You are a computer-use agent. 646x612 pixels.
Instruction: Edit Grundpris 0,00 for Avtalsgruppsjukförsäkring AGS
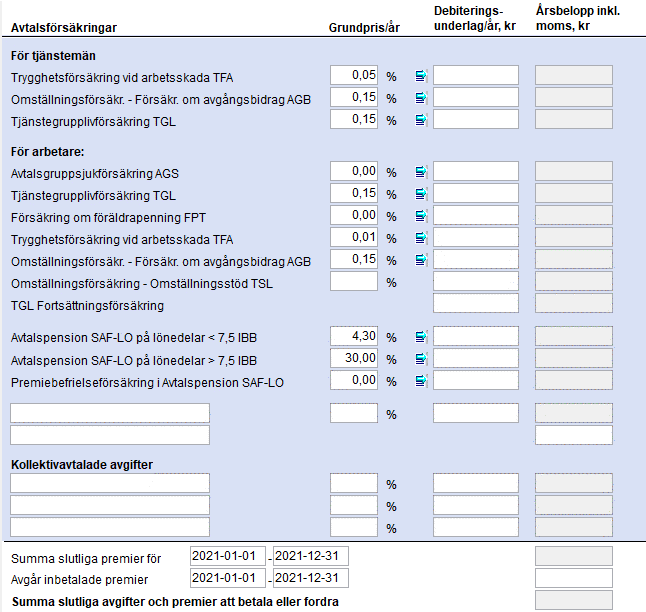[354, 171]
